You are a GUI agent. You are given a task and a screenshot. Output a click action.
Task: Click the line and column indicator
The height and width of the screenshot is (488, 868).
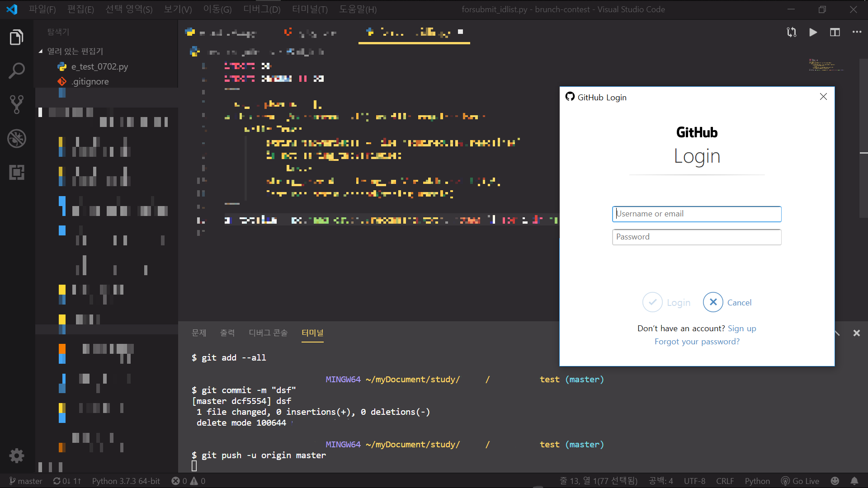coord(598,481)
